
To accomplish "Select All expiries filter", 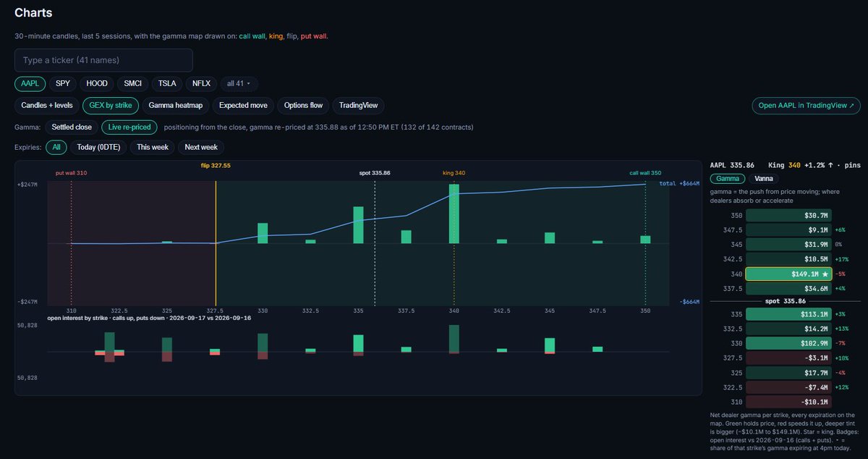I will tap(56, 147).
